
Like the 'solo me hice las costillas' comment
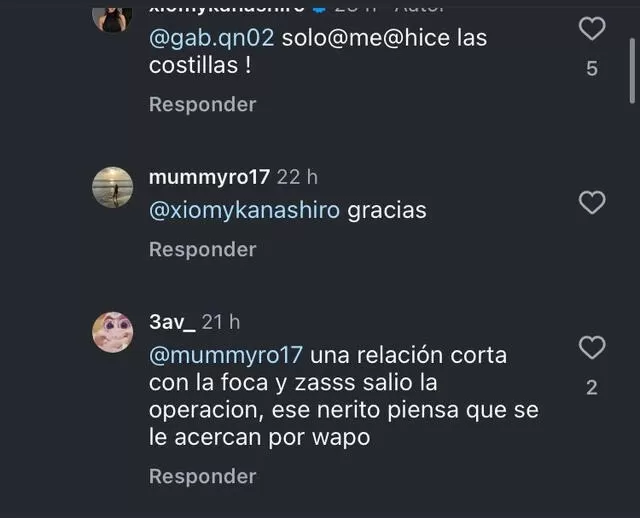(592, 29)
